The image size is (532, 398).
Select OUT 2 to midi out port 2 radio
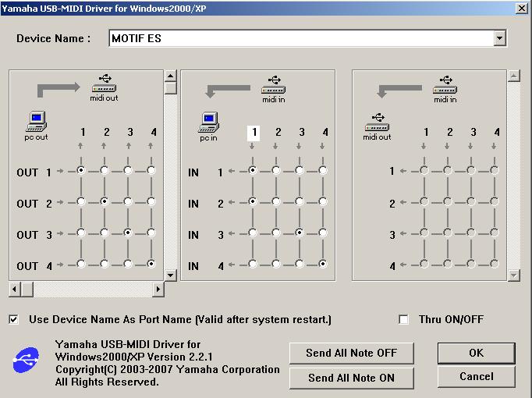pyautogui.click(x=105, y=201)
